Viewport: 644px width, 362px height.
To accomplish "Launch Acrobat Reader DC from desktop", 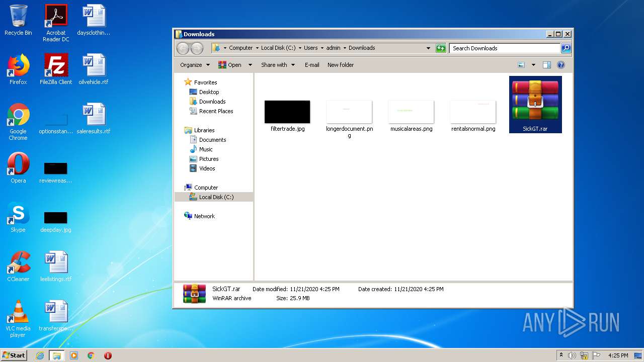I will [56, 23].
